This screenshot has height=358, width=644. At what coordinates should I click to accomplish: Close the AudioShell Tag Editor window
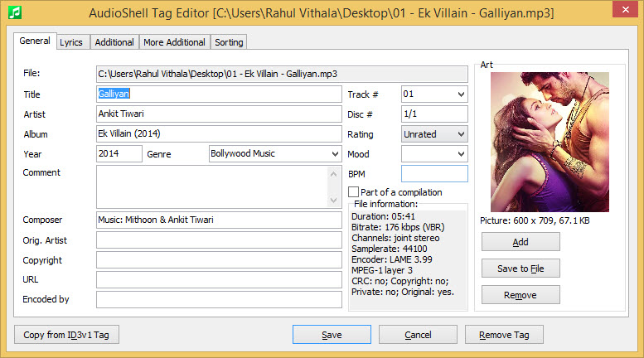coord(625,9)
